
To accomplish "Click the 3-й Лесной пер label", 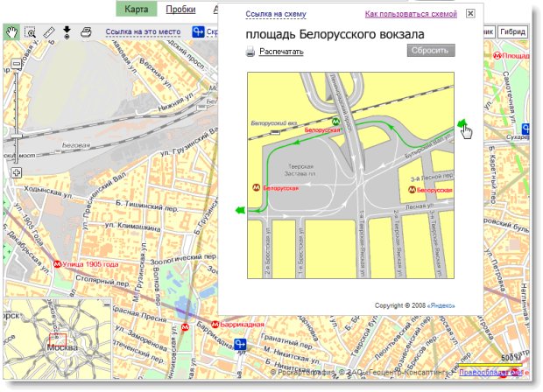I will (432, 178).
